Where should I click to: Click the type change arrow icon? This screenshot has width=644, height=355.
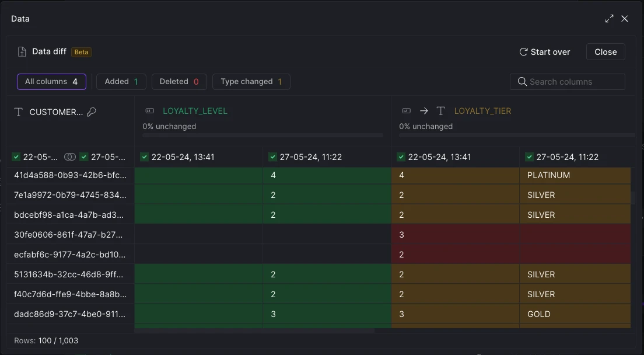coord(424,111)
